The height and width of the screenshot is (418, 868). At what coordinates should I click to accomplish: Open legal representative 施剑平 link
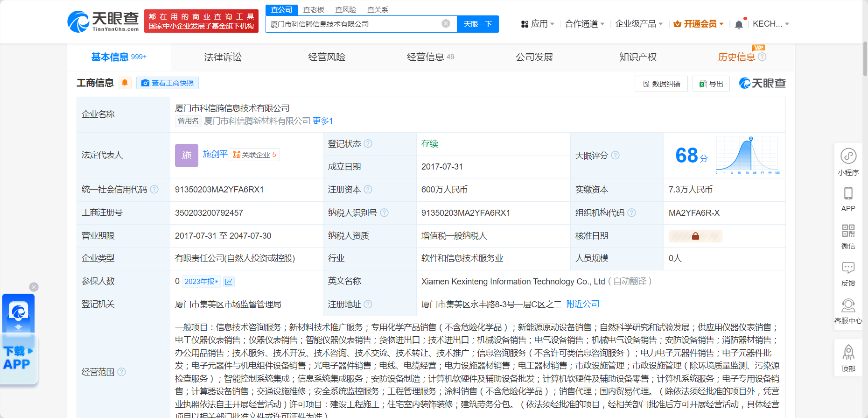coord(215,154)
